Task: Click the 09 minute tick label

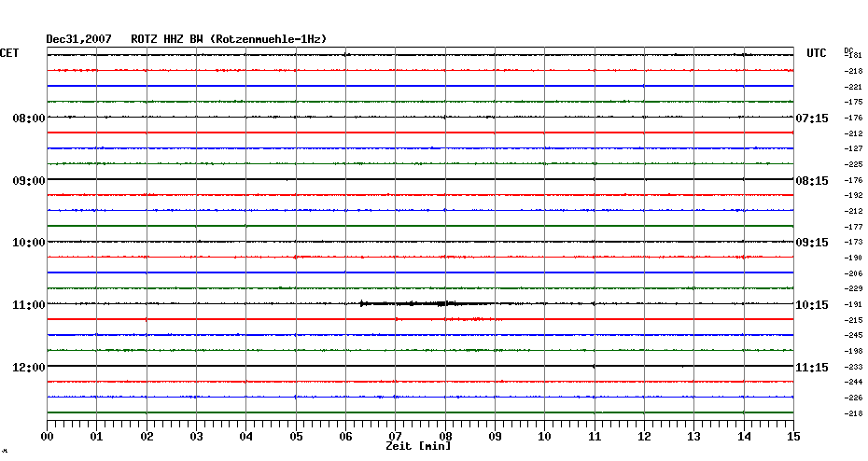Action: click(x=495, y=437)
